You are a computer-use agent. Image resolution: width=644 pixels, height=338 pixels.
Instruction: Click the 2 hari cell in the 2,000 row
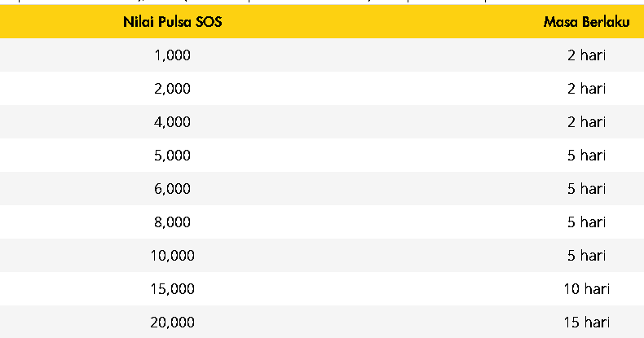point(586,89)
